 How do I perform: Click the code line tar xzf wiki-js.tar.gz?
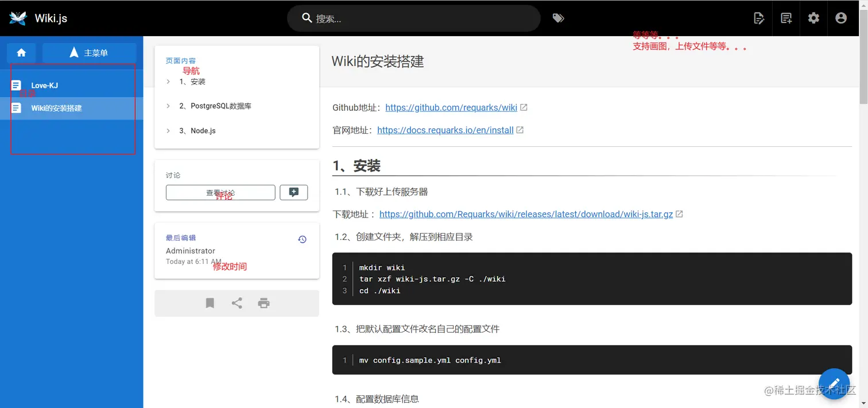click(x=432, y=279)
